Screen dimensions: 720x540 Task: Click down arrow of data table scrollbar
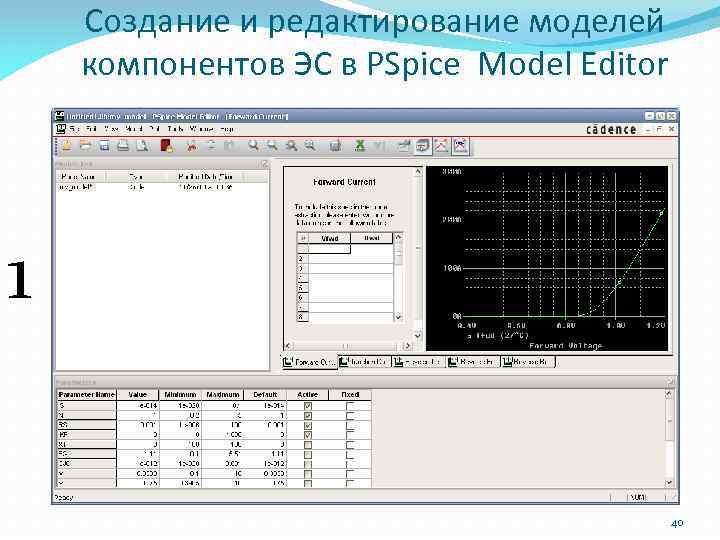398,317
